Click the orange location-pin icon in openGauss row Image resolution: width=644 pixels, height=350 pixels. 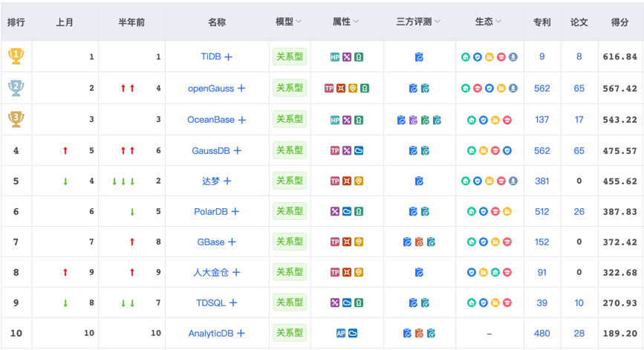point(353,88)
